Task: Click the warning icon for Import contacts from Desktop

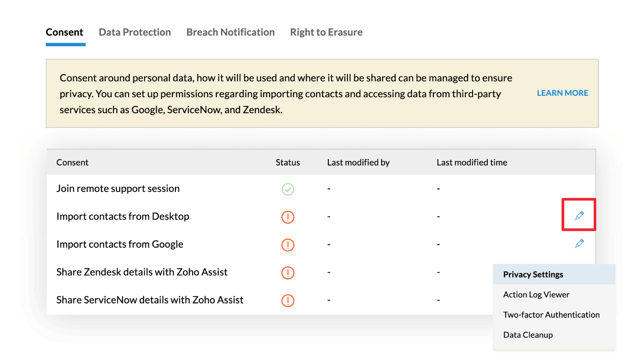Action: click(288, 217)
